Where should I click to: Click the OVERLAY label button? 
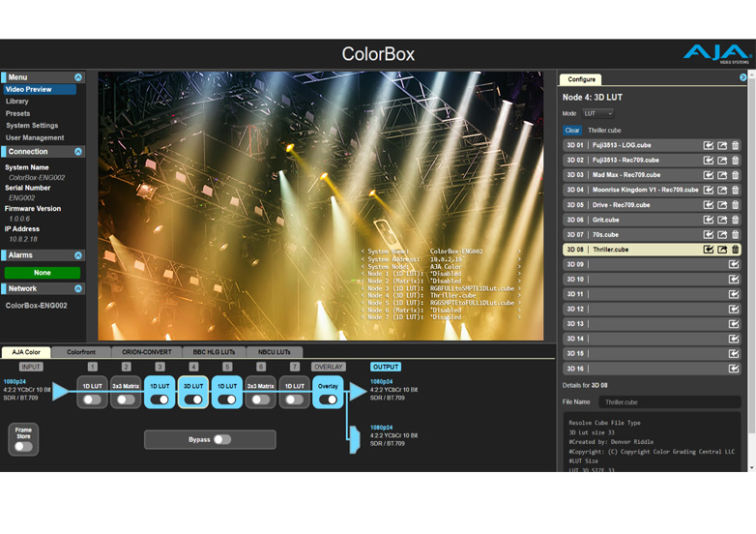(329, 367)
